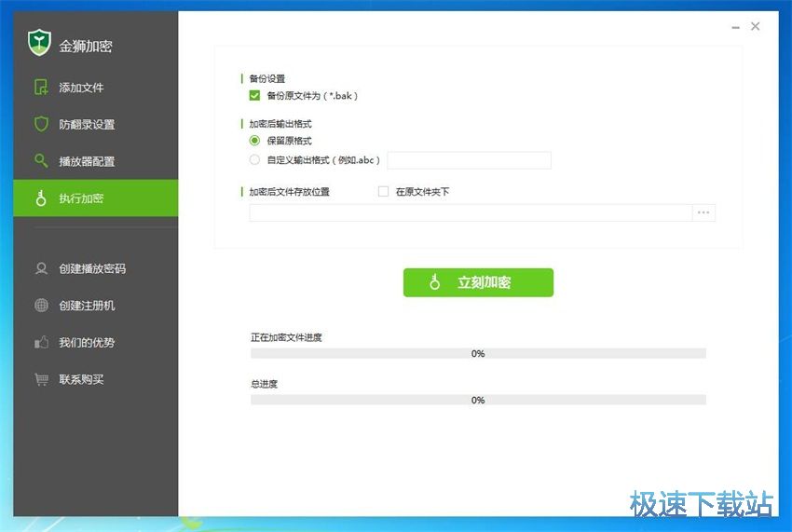Click the encrypted file location path field
The width and height of the screenshot is (792, 532).
(x=471, y=212)
